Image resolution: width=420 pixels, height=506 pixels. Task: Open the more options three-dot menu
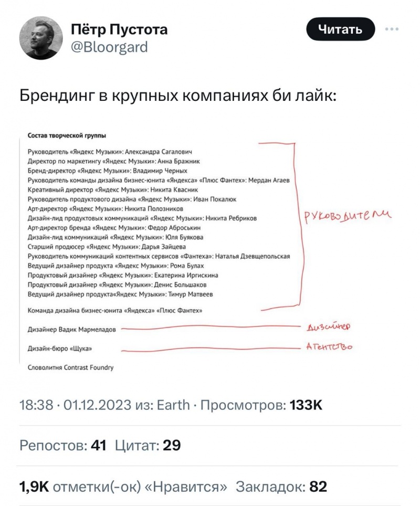392,29
